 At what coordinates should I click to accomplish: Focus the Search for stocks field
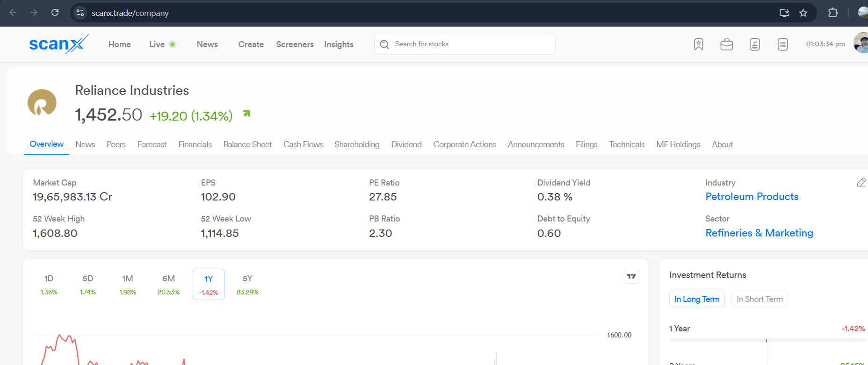point(465,44)
